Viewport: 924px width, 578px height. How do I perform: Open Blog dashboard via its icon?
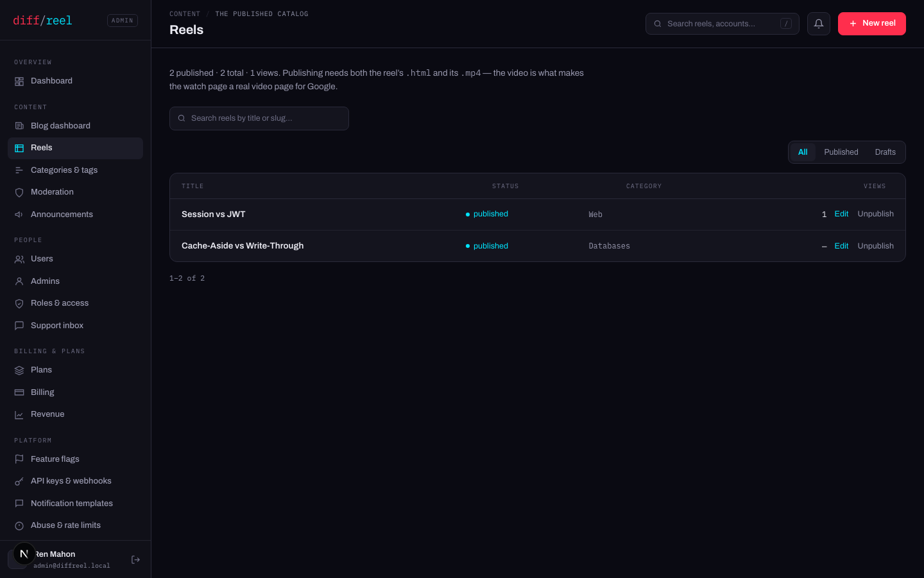tap(19, 126)
